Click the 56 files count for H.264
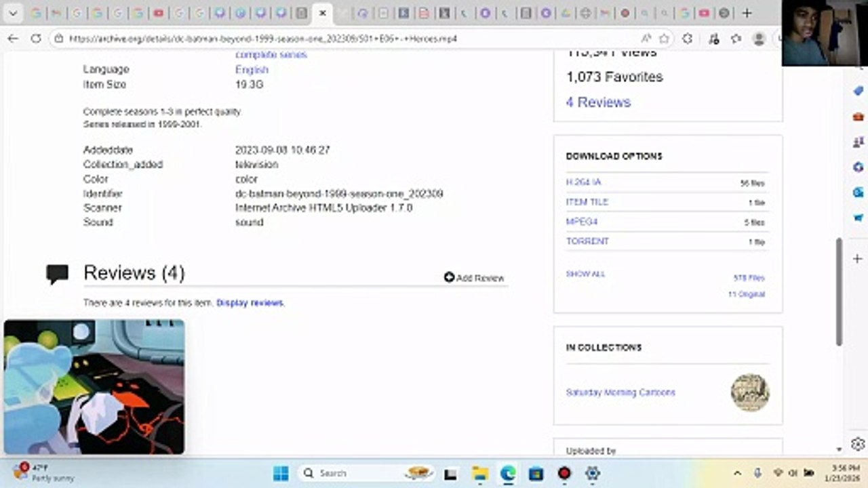Viewport: 868px width, 488px height. click(752, 183)
